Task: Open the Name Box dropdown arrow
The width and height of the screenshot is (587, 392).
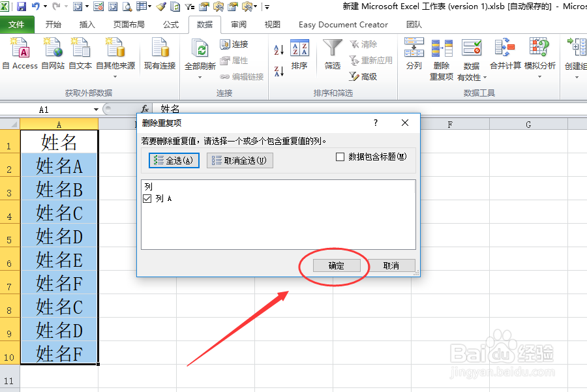Action: (x=96, y=110)
